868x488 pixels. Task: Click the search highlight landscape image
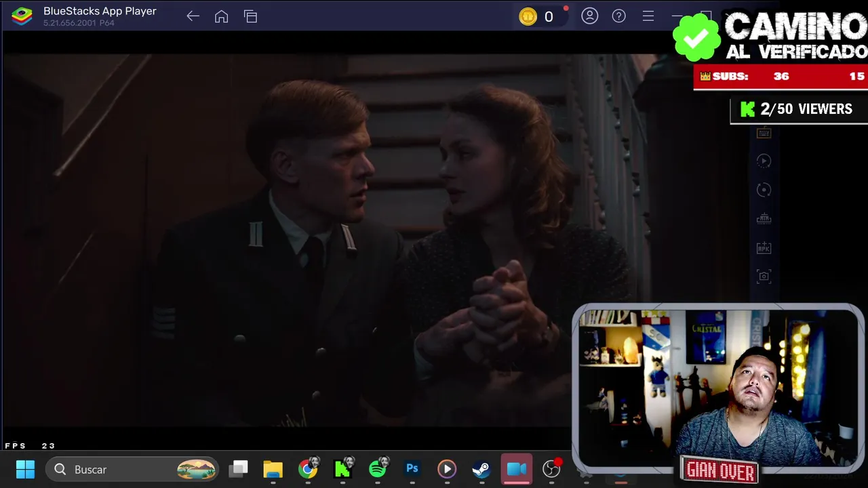197,469
